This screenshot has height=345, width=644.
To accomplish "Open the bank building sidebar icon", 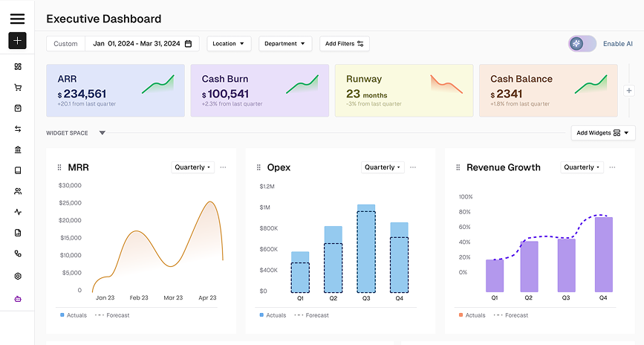I will tap(18, 149).
